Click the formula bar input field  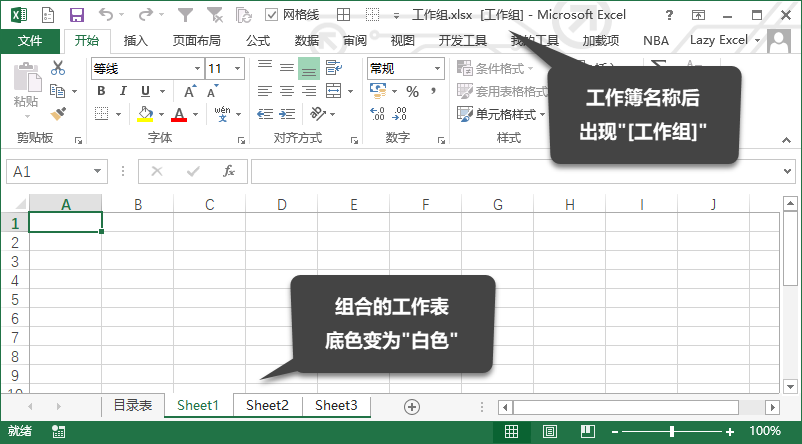[515, 171]
